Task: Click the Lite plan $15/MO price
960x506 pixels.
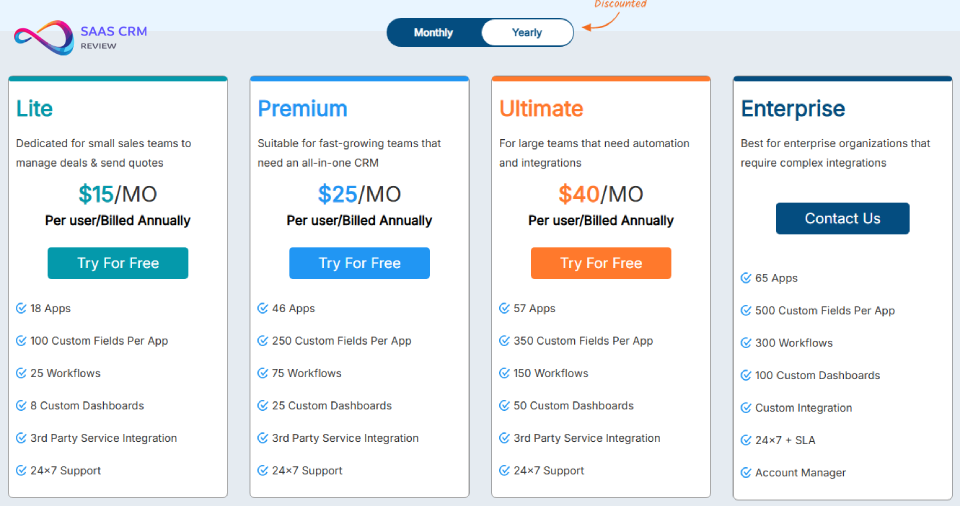Action: coord(118,193)
